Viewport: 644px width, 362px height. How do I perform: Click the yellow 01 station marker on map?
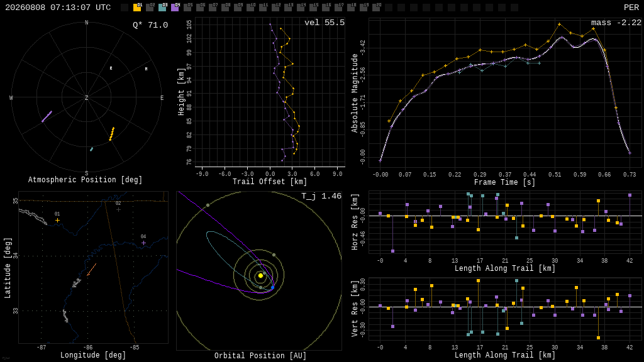click(x=57, y=221)
